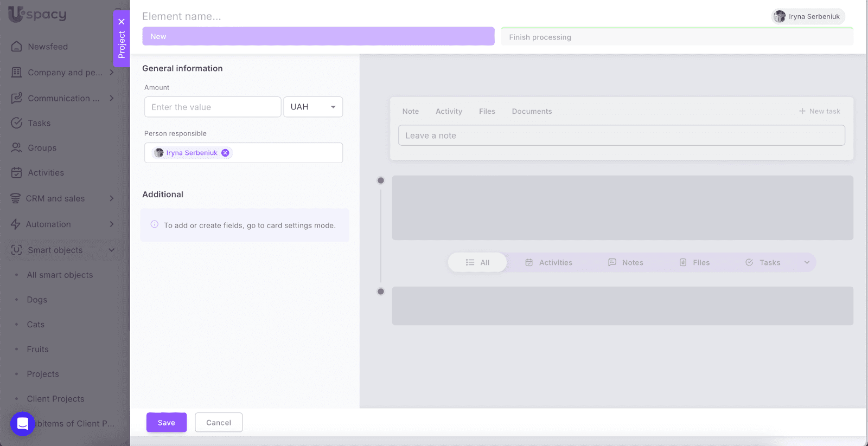Click the plus New task button

tap(819, 111)
